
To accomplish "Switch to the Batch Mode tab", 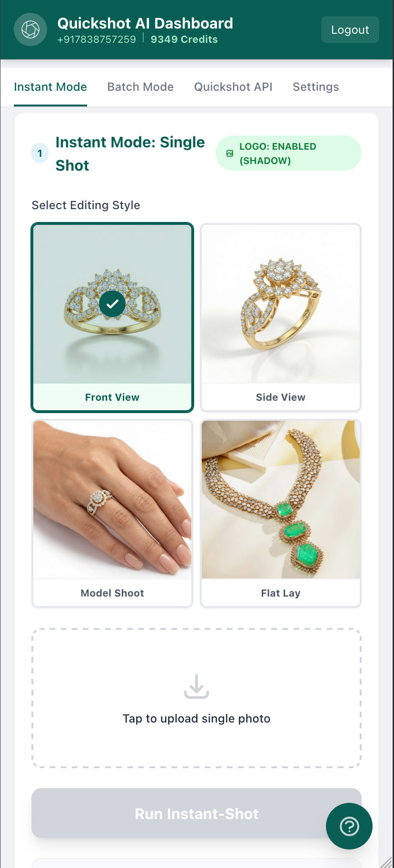I will click(140, 87).
